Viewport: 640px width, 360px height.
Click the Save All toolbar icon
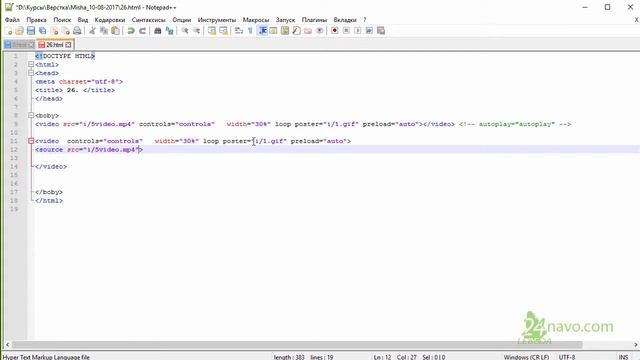42,31
